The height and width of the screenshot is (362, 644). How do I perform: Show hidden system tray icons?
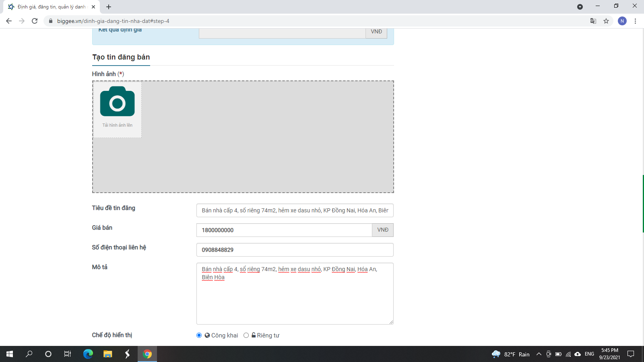coord(539,354)
